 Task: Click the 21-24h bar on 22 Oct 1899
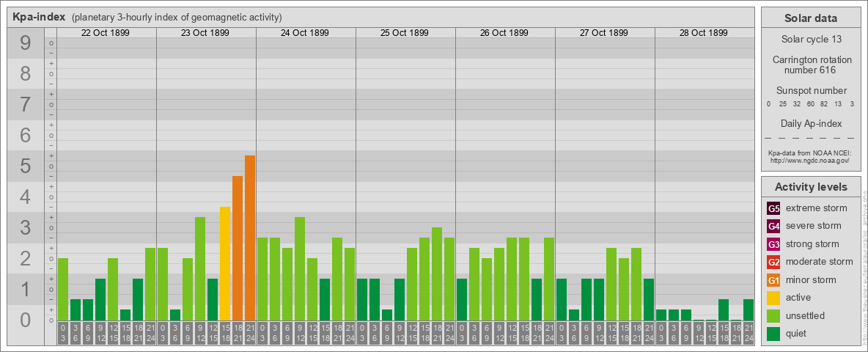pos(150,284)
